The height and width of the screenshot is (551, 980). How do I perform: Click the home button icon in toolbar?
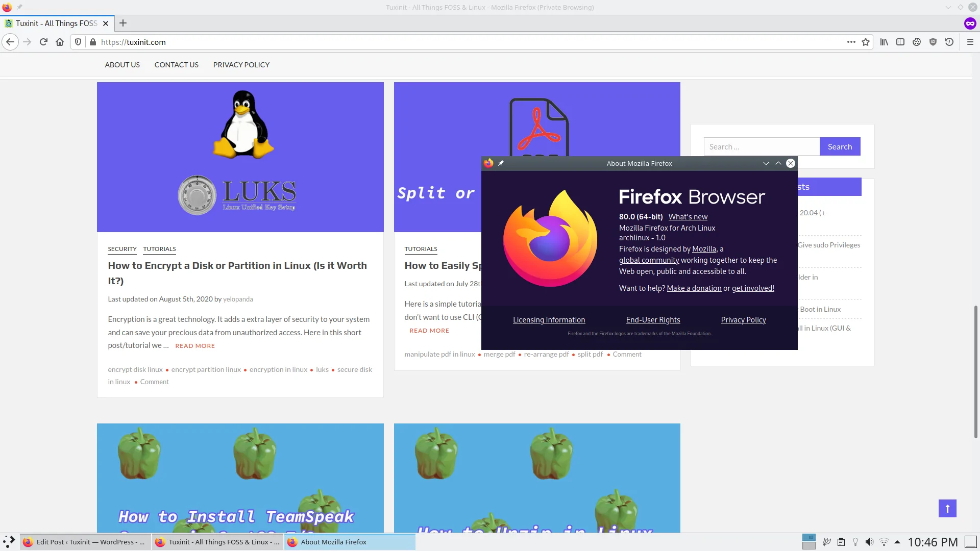pyautogui.click(x=59, y=42)
